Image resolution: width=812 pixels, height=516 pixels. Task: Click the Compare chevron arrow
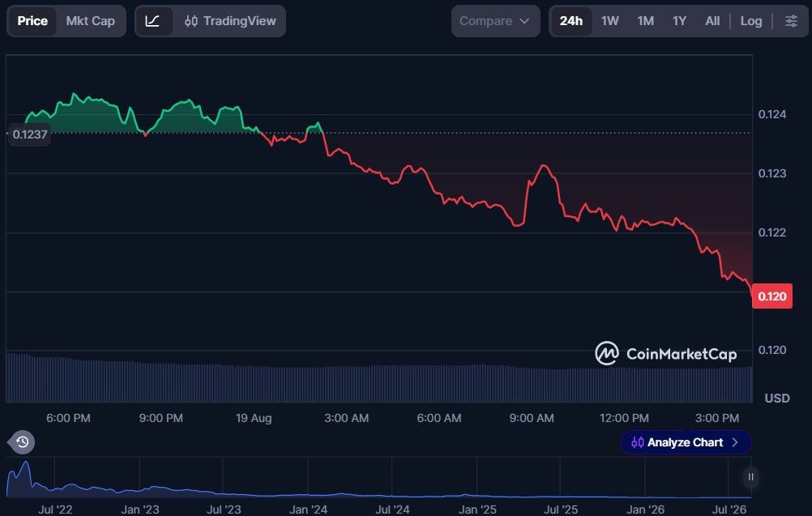(524, 21)
